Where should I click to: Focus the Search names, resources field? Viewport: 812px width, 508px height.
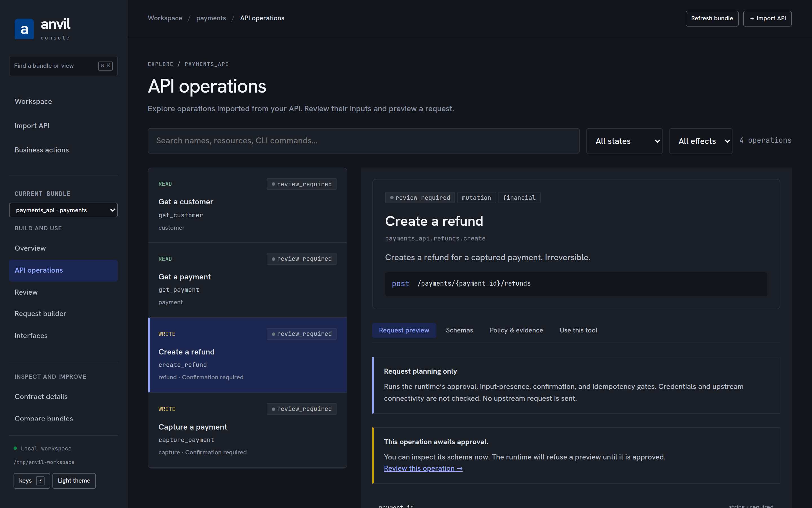pyautogui.click(x=363, y=141)
